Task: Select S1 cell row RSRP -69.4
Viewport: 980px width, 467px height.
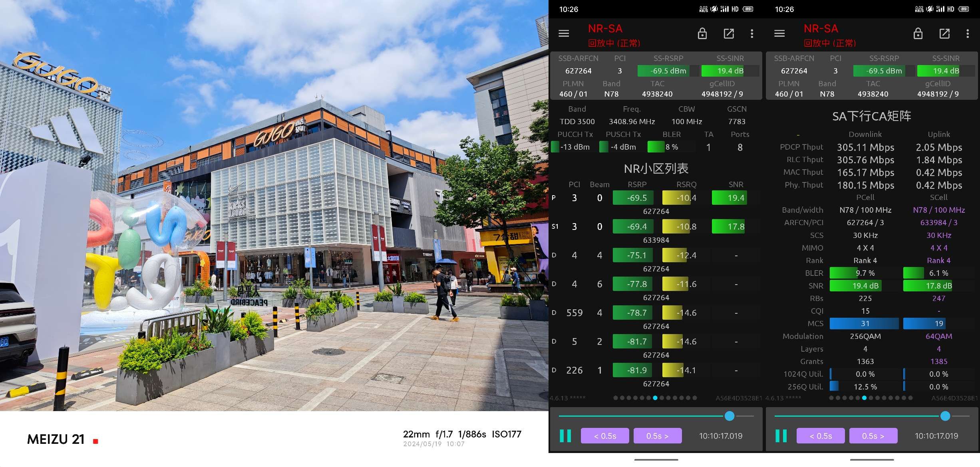Action: tap(655, 231)
